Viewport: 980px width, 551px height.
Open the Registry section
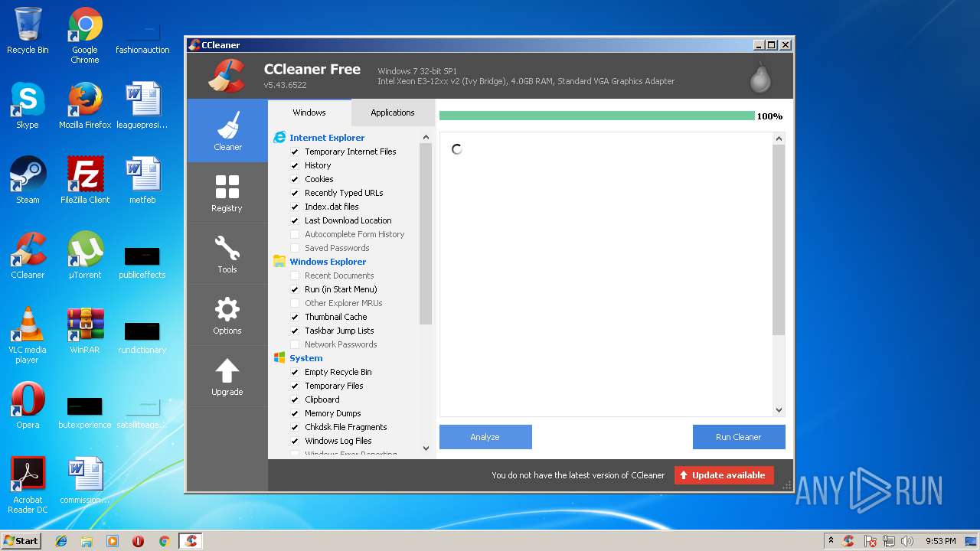click(x=227, y=193)
